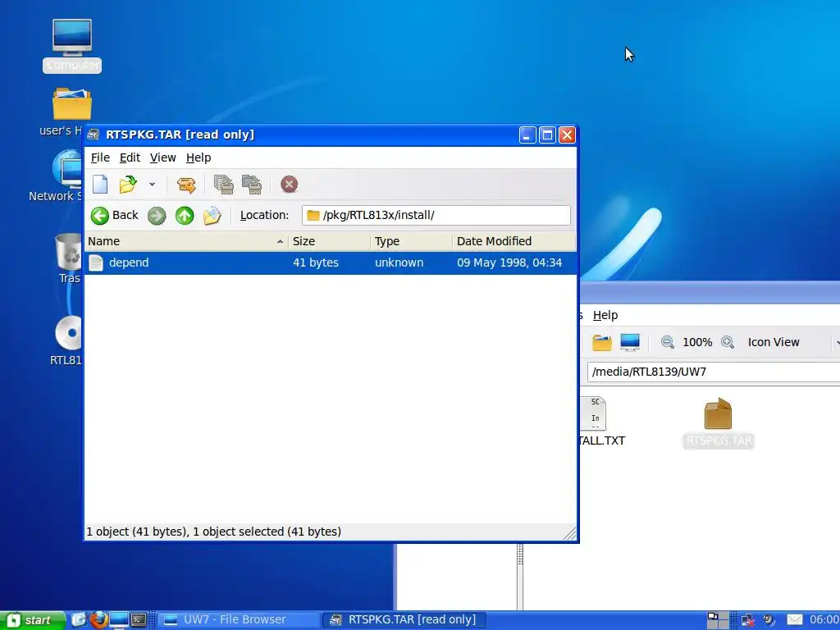Click the mail envelope tray icon

(795, 620)
